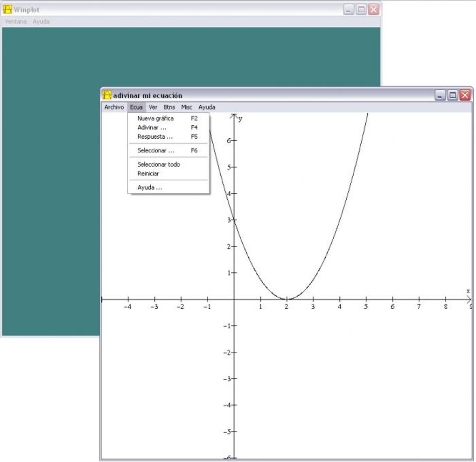Screen dimensions: 476x462
Task: Click the y-axis tick label -3
Action: (x=227, y=379)
